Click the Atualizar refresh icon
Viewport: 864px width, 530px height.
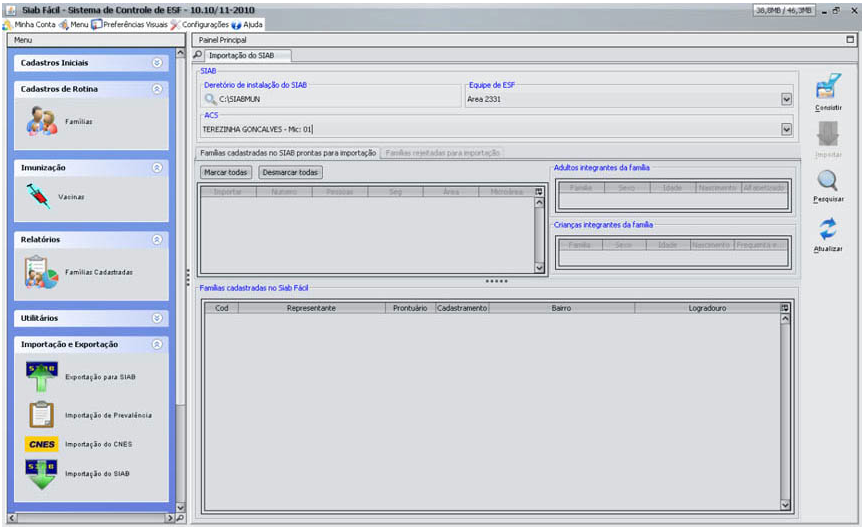[x=828, y=229]
